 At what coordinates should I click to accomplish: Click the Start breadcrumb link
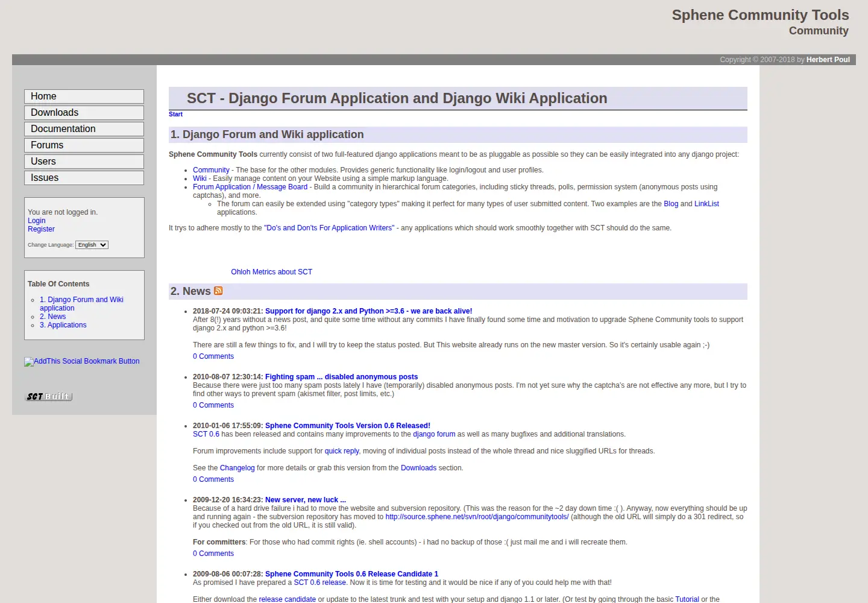[x=175, y=114]
